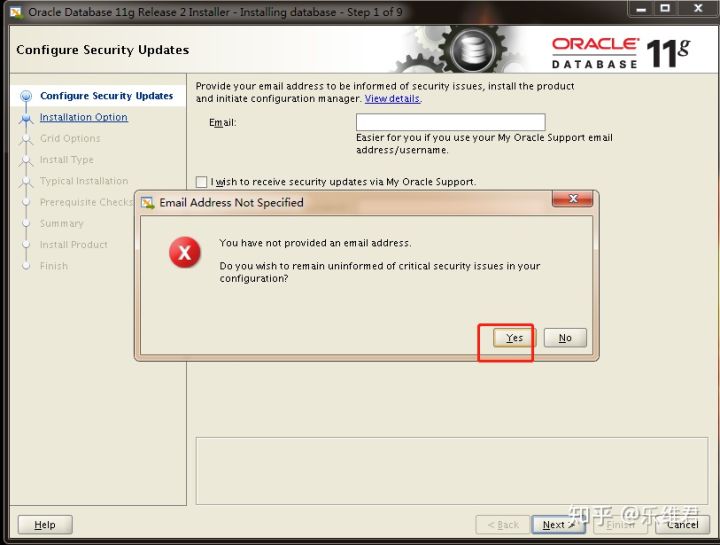The image size is (720, 545).
Task: Click the Summary step
Action: (62, 223)
